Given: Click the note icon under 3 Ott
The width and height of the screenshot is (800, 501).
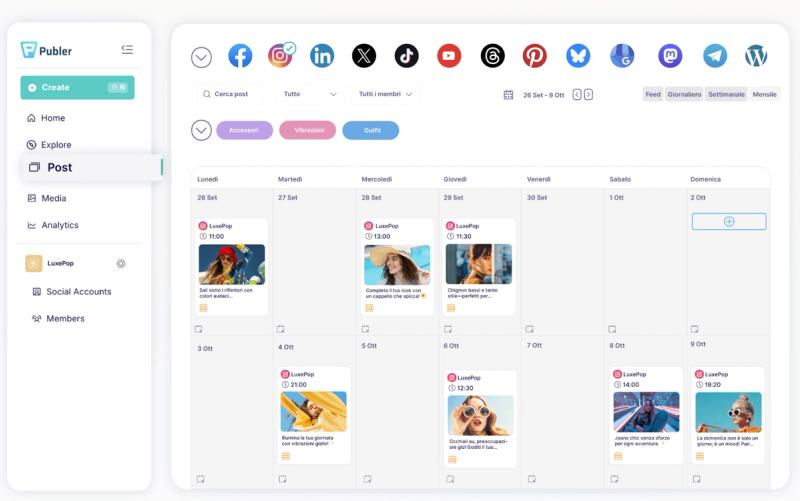Looking at the screenshot, I should [201, 479].
